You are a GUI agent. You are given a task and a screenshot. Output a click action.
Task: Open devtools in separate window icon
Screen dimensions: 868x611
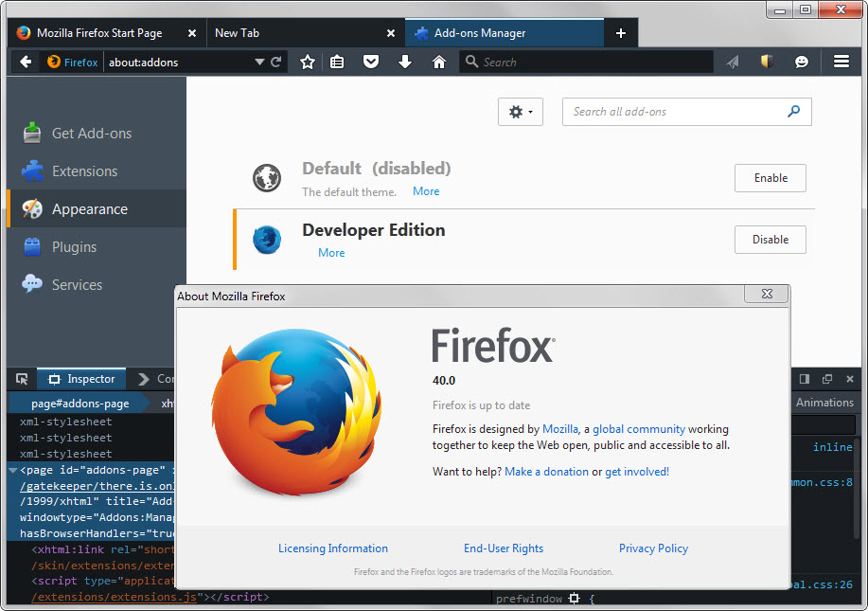[827, 379]
